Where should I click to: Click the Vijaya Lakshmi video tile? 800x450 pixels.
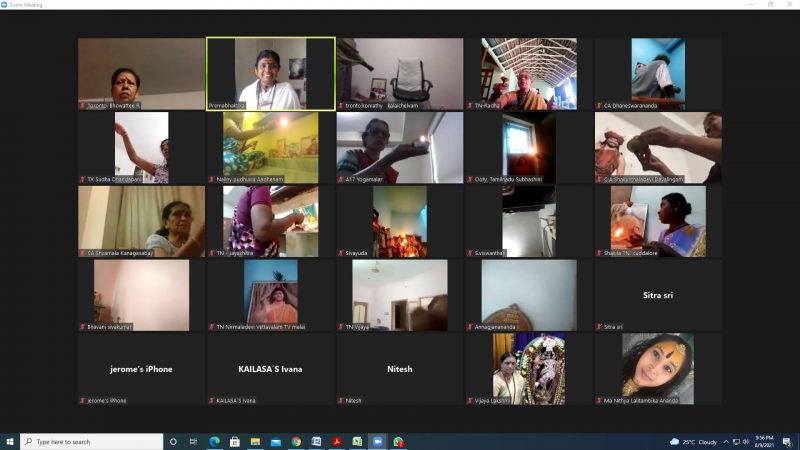tap(528, 369)
